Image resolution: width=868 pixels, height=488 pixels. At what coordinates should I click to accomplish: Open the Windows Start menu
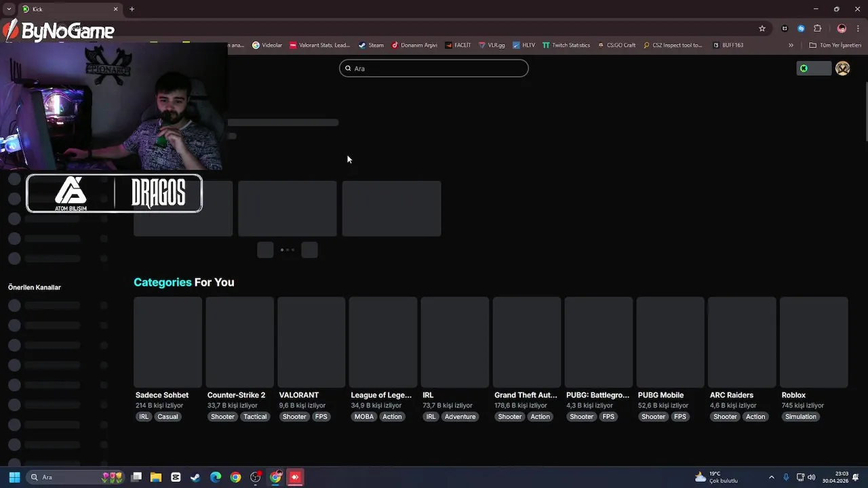tap(14, 477)
